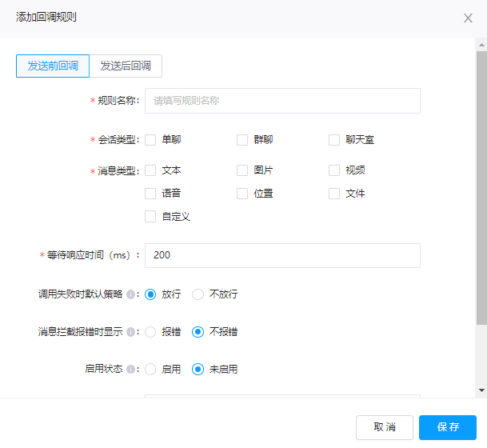This screenshot has width=487, height=448.
Task: Select 不放行 radio option
Action: tap(198, 294)
